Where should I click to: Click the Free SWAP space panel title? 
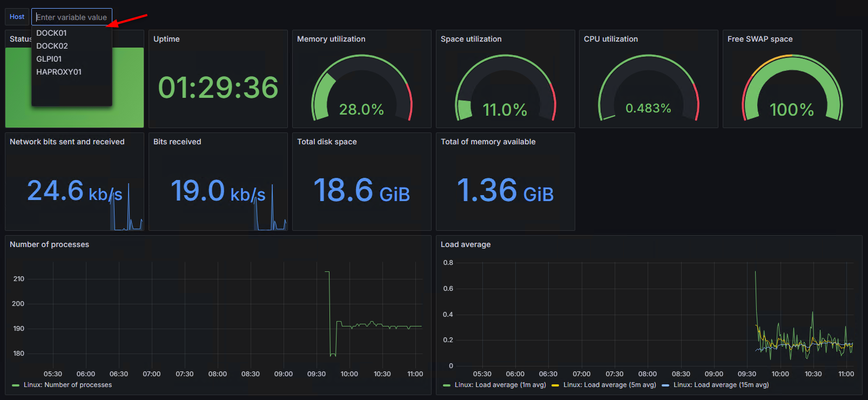759,39
